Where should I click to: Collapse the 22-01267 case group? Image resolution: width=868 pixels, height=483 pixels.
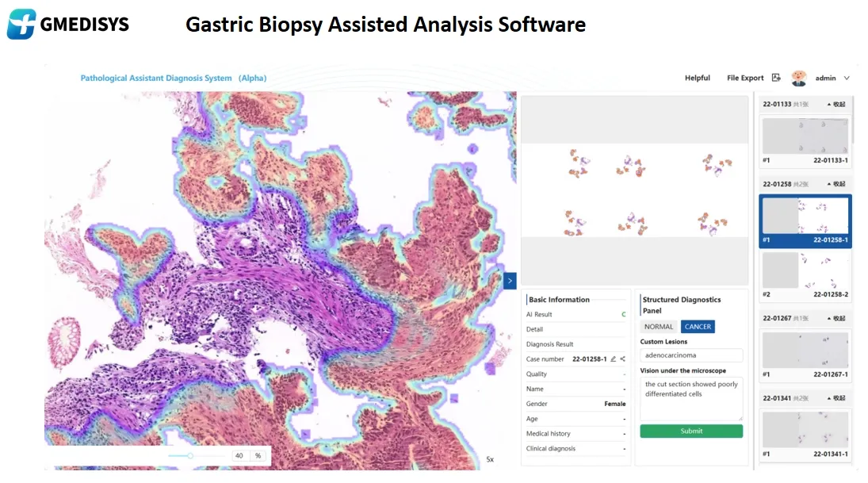pos(835,318)
